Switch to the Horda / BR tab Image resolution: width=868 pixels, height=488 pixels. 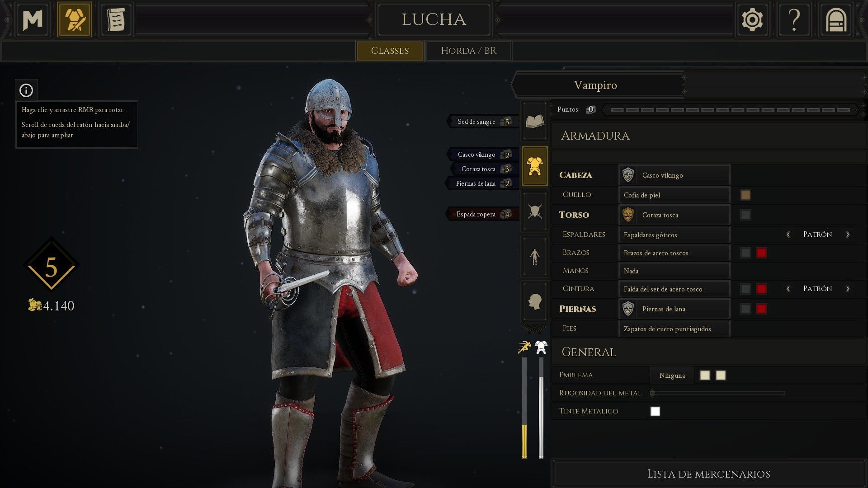click(x=468, y=51)
